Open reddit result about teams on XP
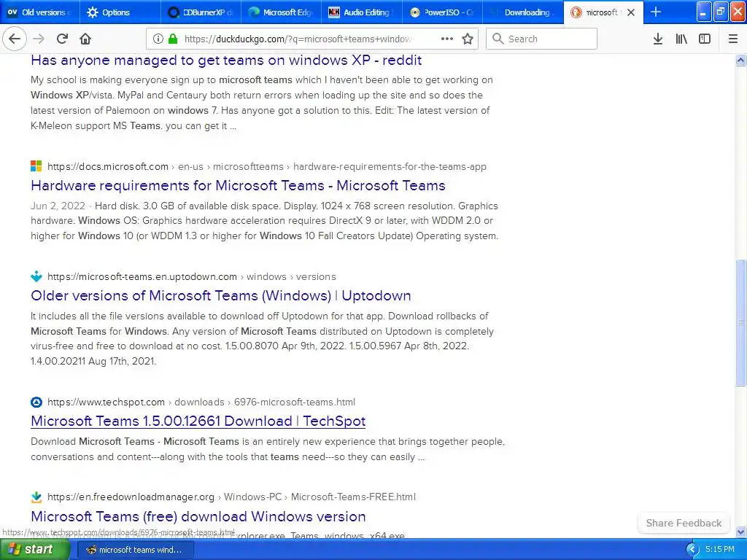The image size is (747, 560). point(226,60)
